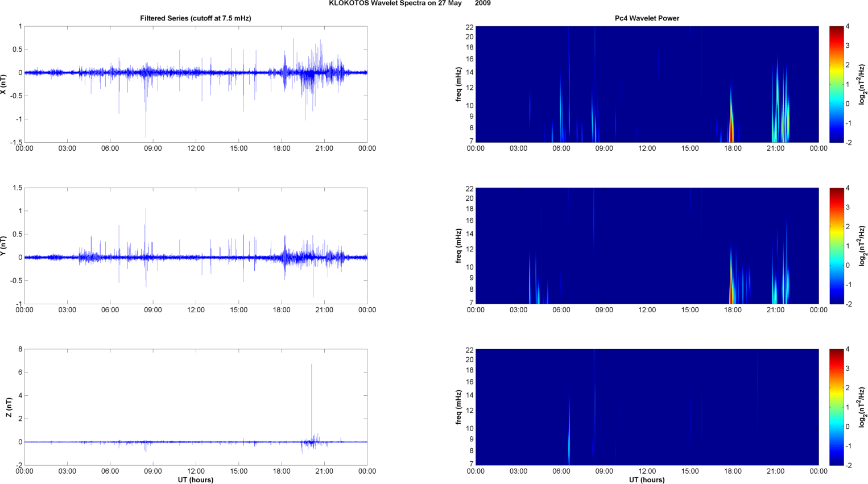
Task: Click the "8" tick on the Z (nT) axis
Action: (x=20, y=349)
